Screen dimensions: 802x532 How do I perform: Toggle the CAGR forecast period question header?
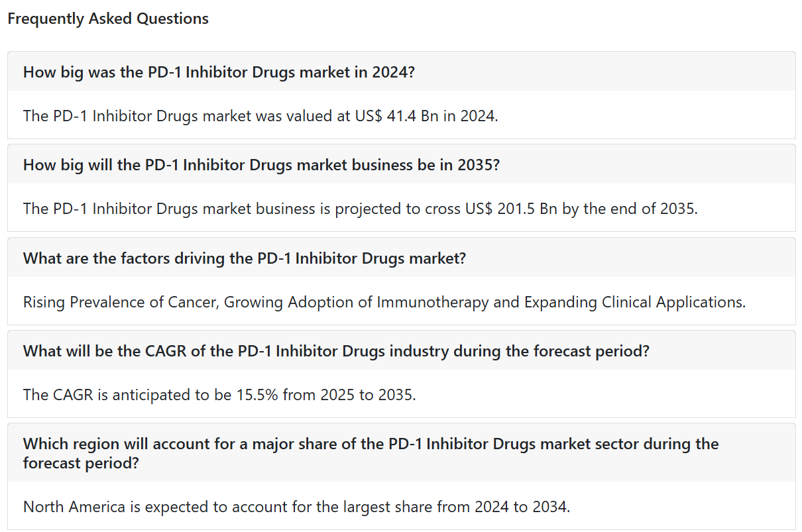[x=401, y=350]
